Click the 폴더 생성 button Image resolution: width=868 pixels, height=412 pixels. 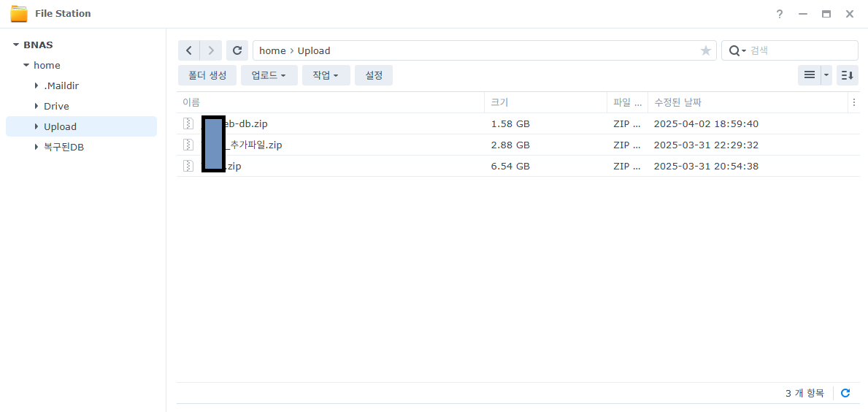pos(207,75)
